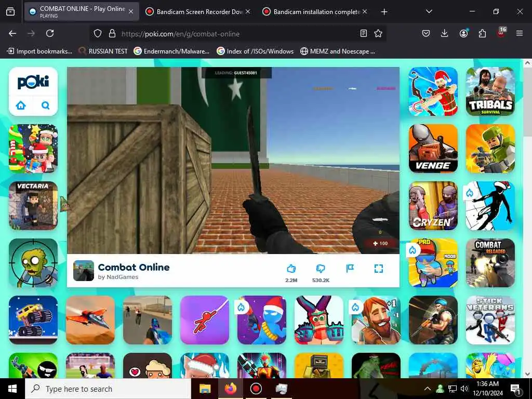Switch to Bandicam Screen Recorder Download tab
This screenshot has width=532, height=399.
(x=199, y=11)
